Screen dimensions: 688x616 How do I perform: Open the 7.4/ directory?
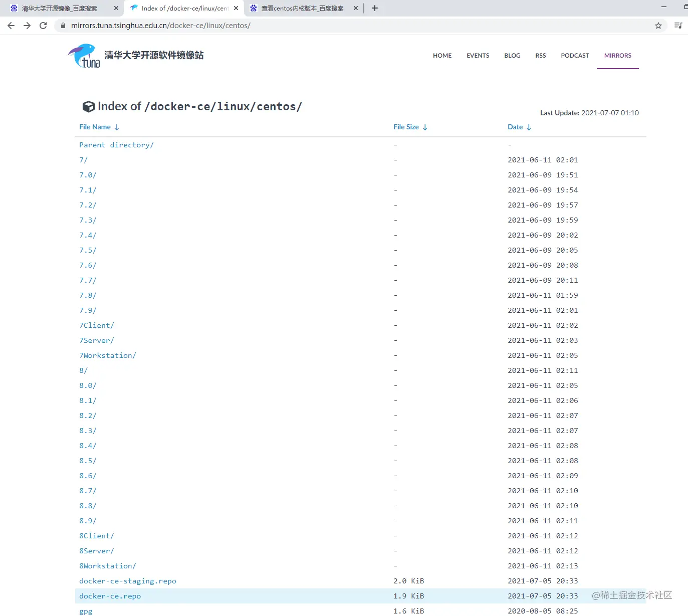tap(88, 235)
